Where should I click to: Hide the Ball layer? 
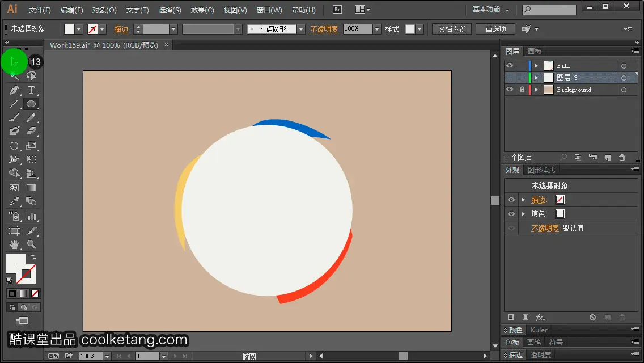point(510,65)
